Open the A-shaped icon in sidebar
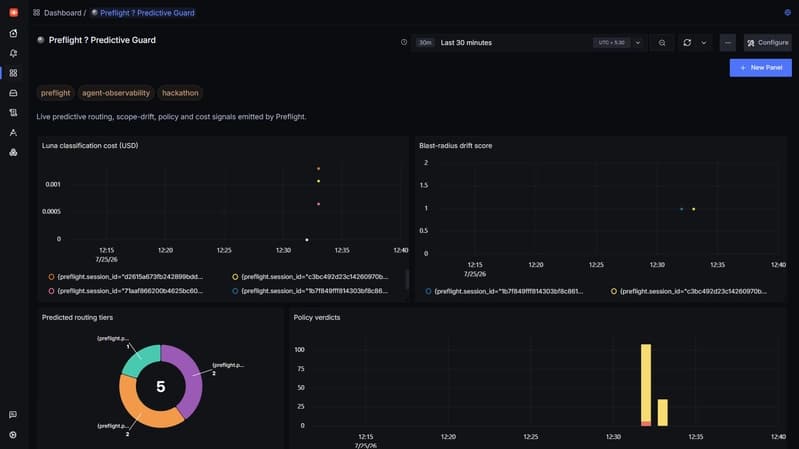The image size is (799, 449). [13, 133]
